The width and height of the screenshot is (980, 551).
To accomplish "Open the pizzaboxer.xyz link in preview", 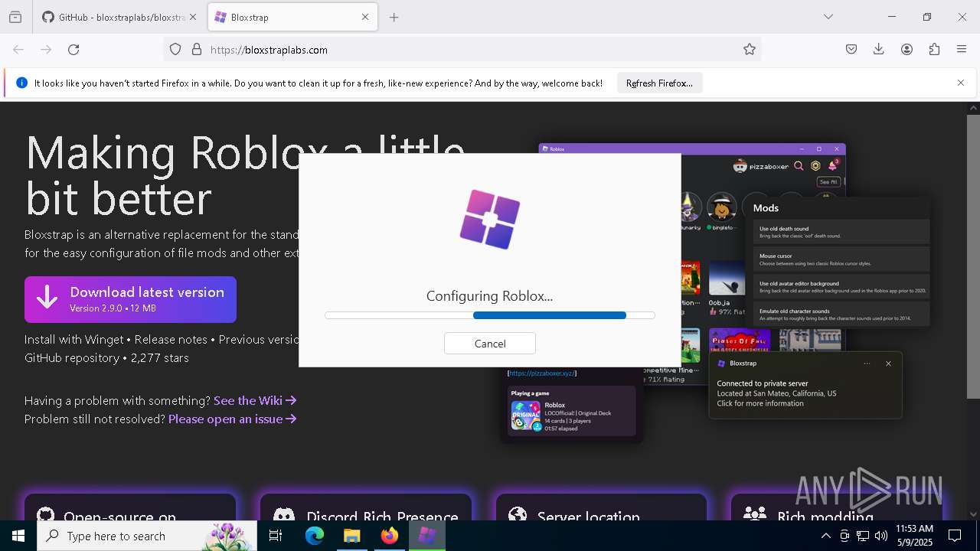I will pyautogui.click(x=542, y=373).
